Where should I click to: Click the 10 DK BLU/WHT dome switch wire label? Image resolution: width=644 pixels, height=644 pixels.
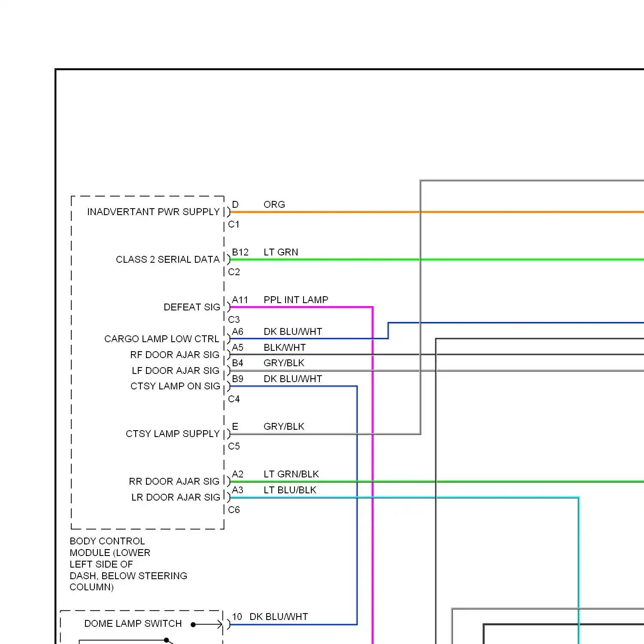[x=270, y=617]
